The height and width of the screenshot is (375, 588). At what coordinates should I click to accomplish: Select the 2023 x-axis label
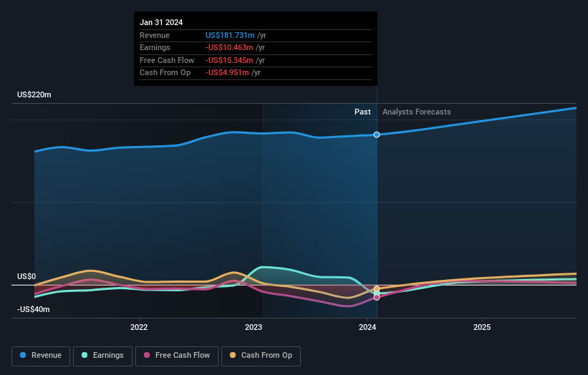click(254, 328)
